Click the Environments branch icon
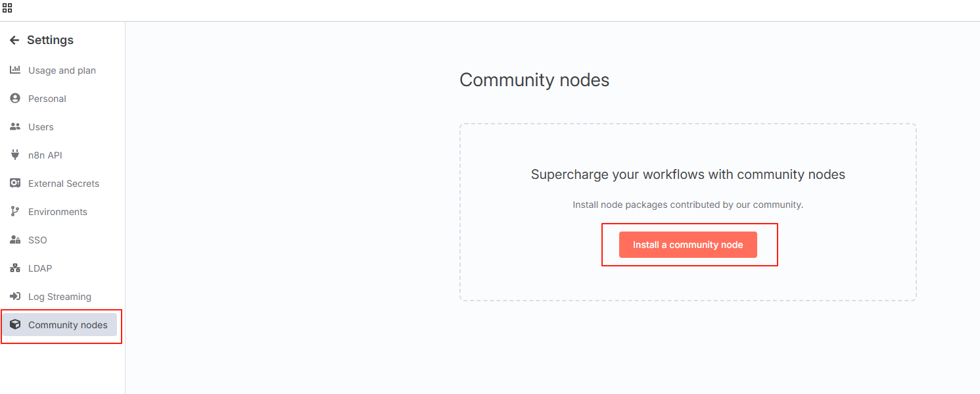The width and height of the screenshot is (980, 394). pos(15,211)
